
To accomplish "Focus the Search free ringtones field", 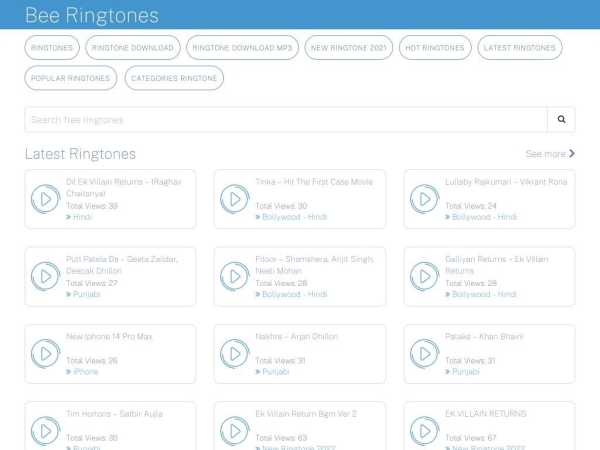I will tap(285, 120).
